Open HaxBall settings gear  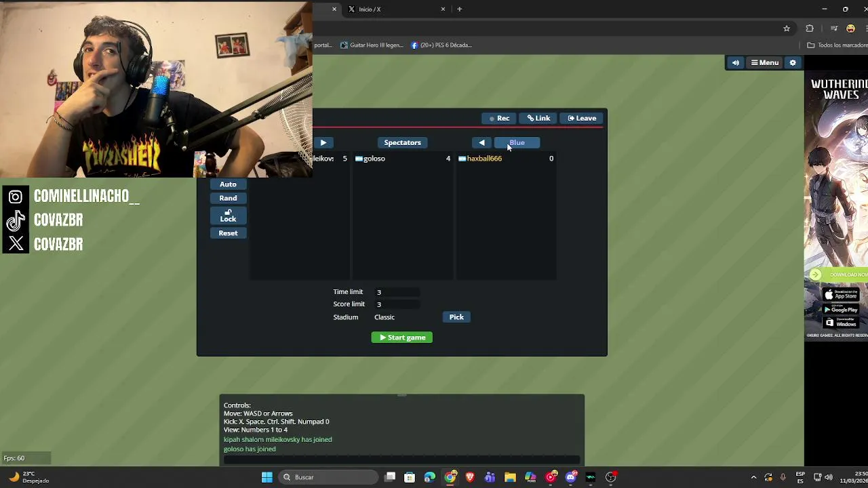click(x=793, y=63)
